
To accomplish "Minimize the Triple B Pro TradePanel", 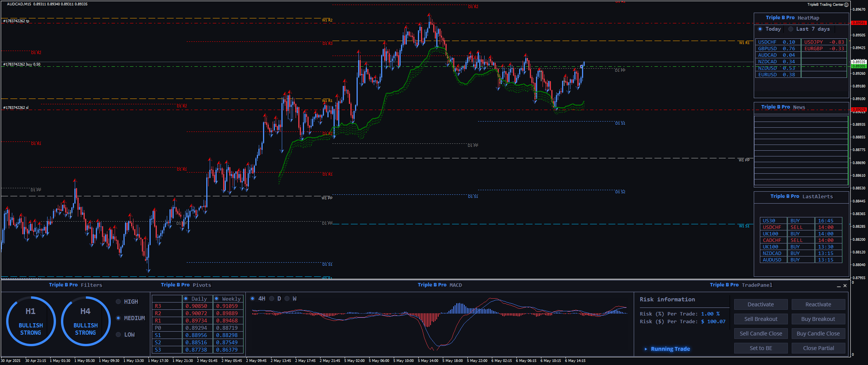I will pyautogui.click(x=838, y=286).
